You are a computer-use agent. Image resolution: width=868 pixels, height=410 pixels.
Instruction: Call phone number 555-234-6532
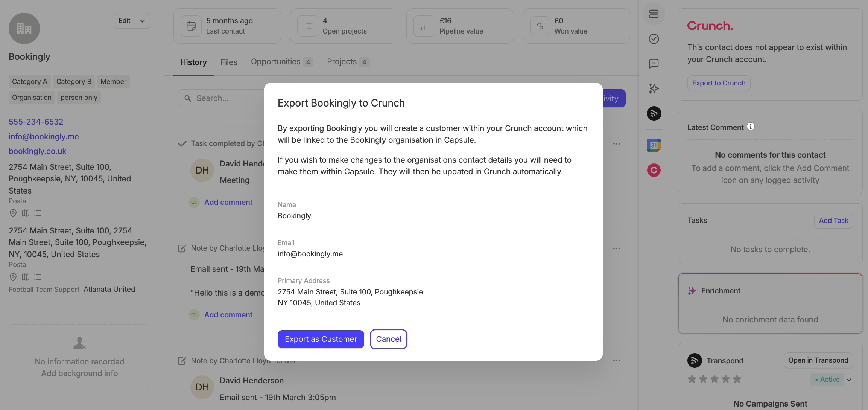[36, 122]
